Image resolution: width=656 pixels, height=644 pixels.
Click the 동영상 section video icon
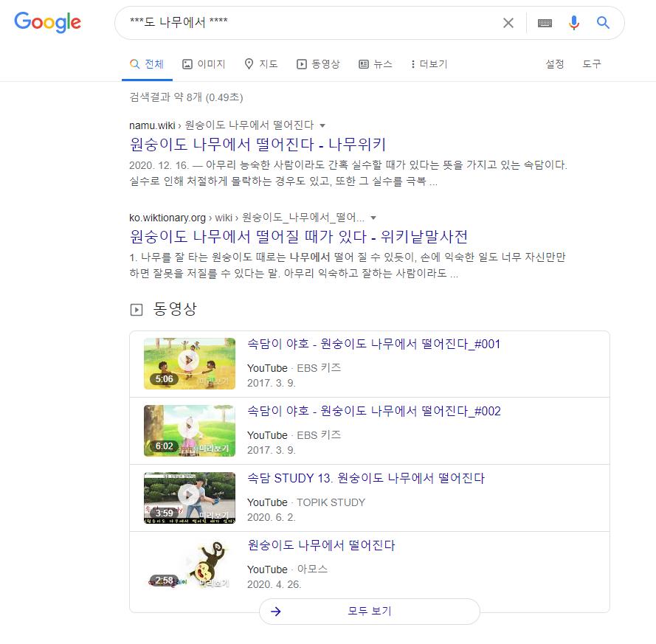click(137, 310)
